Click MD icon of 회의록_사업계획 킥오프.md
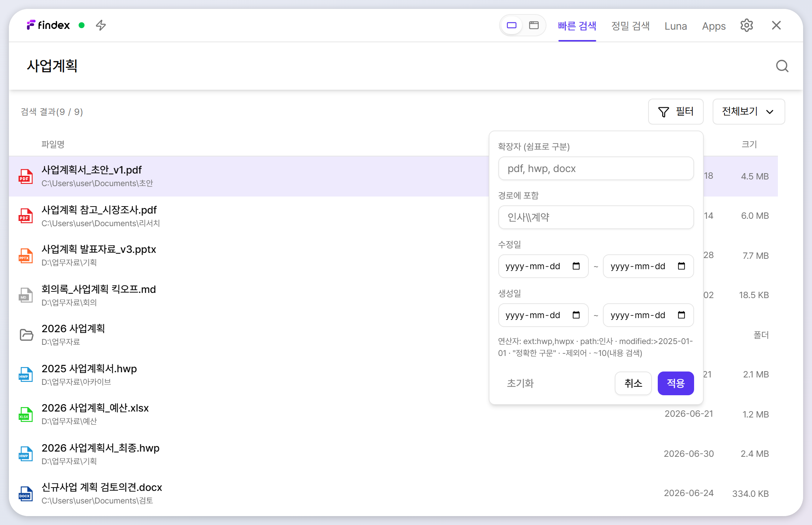Viewport: 812px width, 525px height. (x=26, y=295)
